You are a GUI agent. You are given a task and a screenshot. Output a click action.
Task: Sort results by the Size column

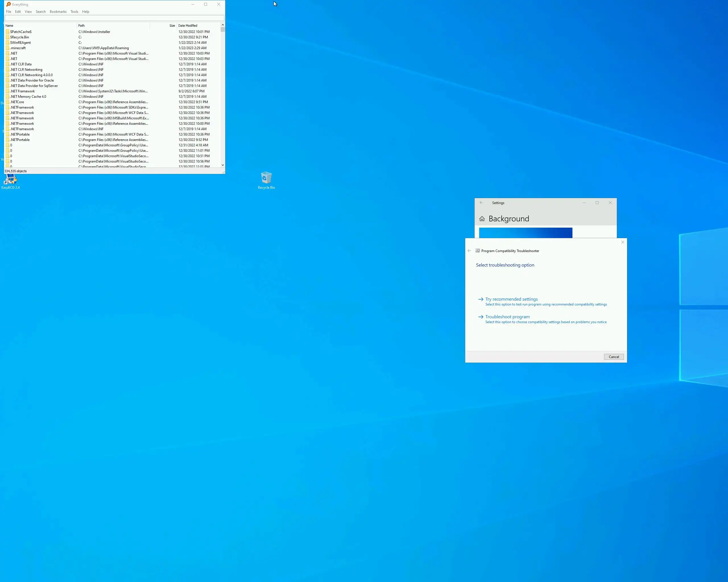(172, 26)
